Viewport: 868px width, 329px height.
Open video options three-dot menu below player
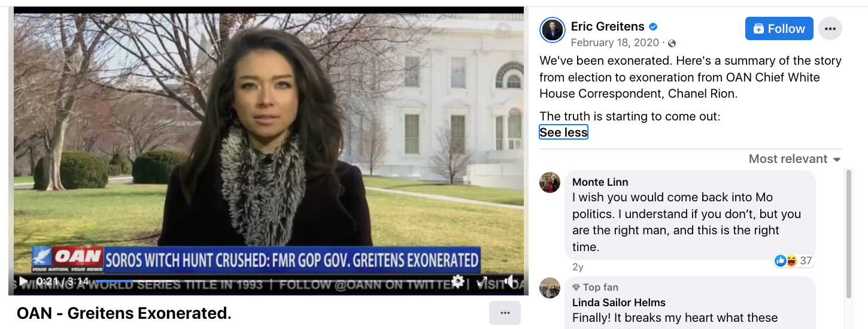(505, 313)
